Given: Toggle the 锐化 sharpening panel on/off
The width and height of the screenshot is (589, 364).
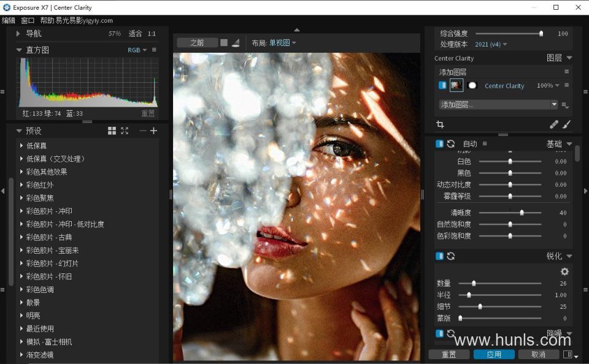Looking at the screenshot, I should point(439,256).
